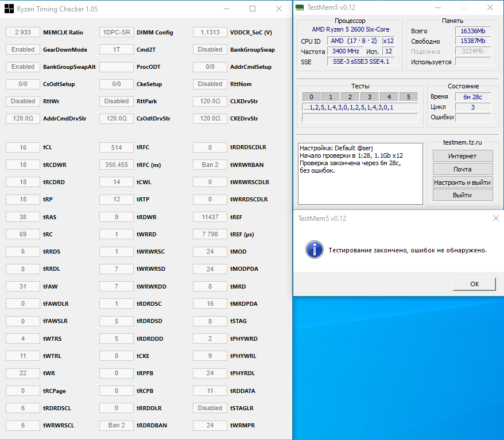Click the Всего memory value 16336Mb

click(x=473, y=31)
